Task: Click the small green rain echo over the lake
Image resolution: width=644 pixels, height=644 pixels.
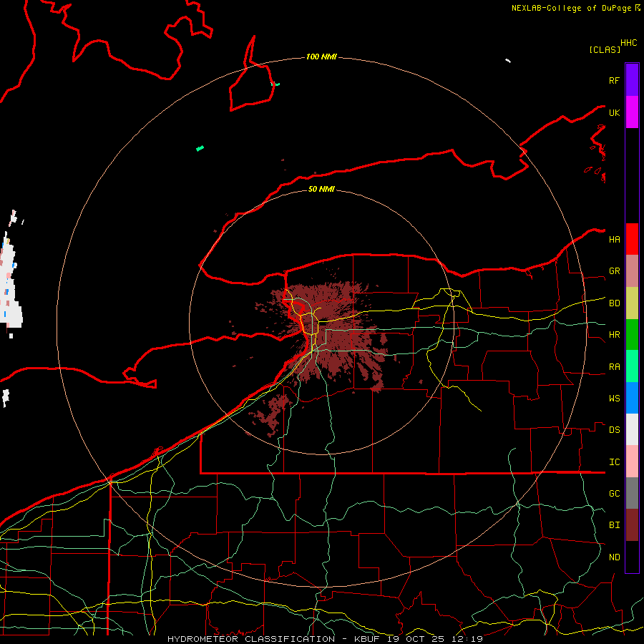Action: pos(200,148)
